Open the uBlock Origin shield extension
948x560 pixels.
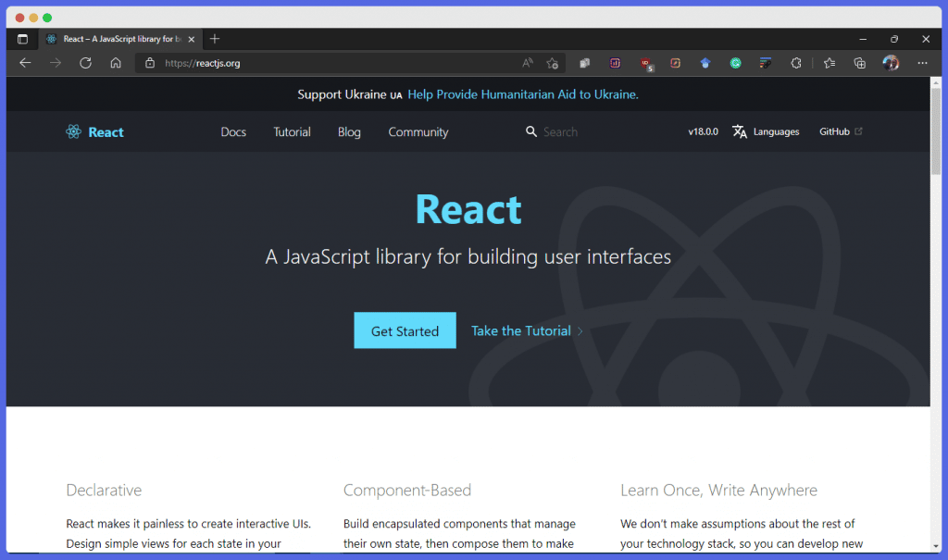coord(646,64)
